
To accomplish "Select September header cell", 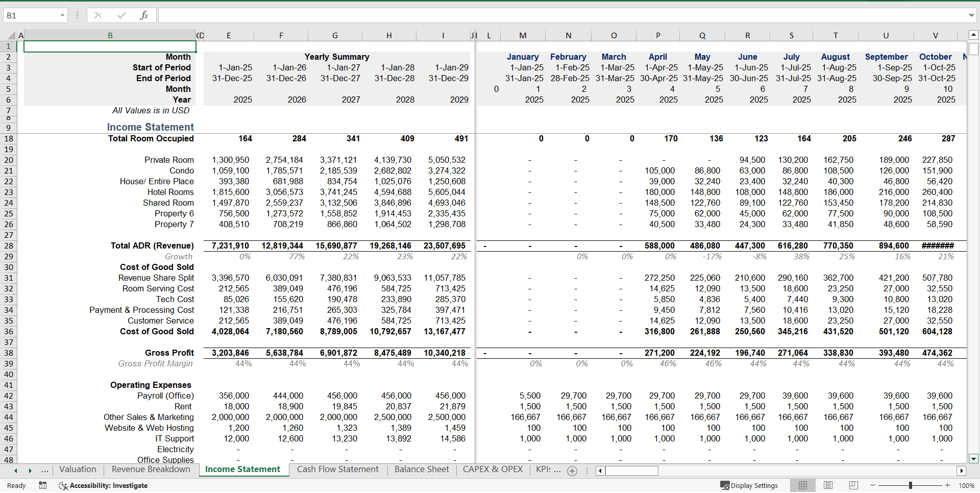I will (x=886, y=57).
